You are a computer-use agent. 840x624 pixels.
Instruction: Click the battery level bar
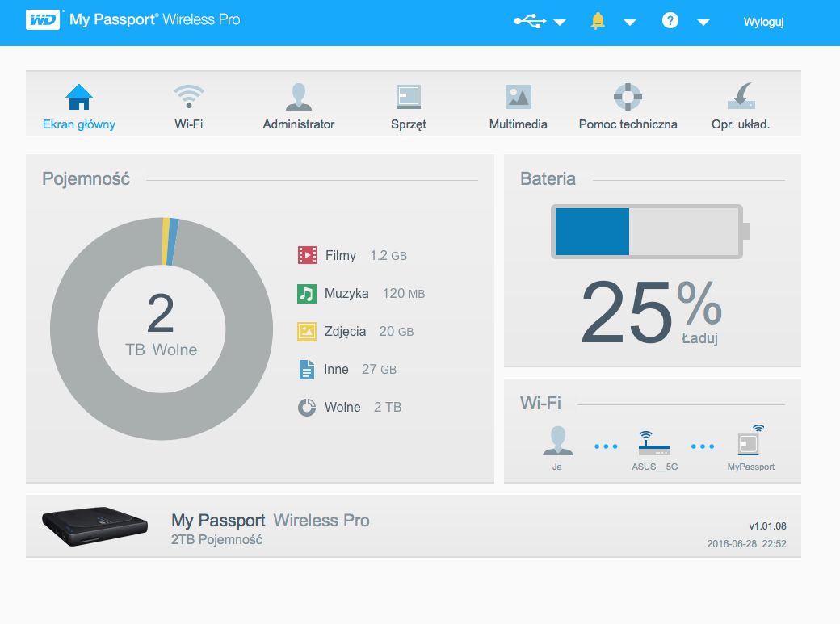click(650, 232)
